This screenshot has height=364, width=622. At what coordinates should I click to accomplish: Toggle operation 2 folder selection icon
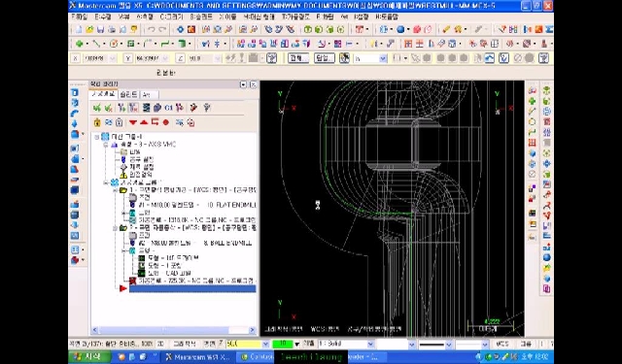(123, 228)
